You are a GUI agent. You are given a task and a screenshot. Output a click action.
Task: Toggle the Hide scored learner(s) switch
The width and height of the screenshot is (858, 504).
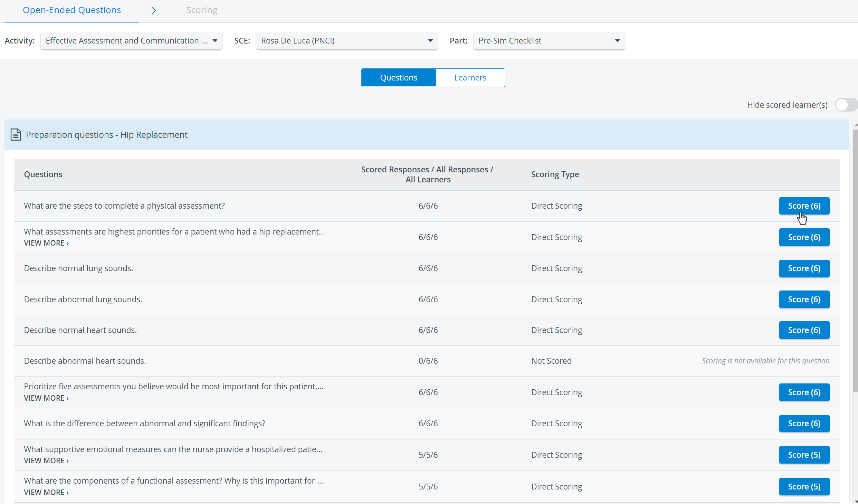pyautogui.click(x=846, y=105)
